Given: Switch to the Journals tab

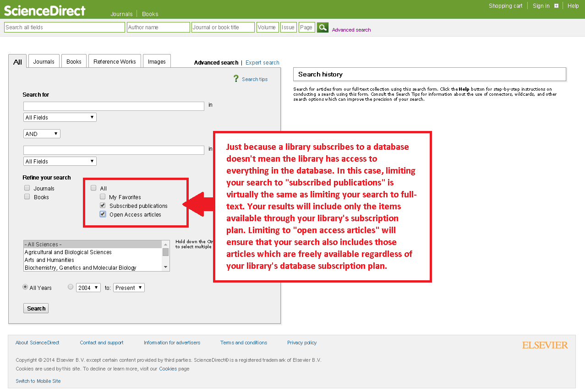Looking at the screenshot, I should 44,61.
